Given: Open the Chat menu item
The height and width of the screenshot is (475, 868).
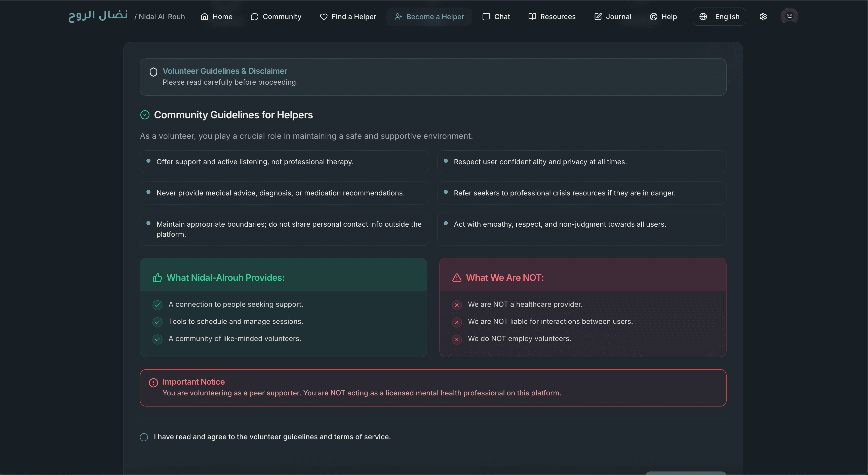Looking at the screenshot, I should 496,17.
